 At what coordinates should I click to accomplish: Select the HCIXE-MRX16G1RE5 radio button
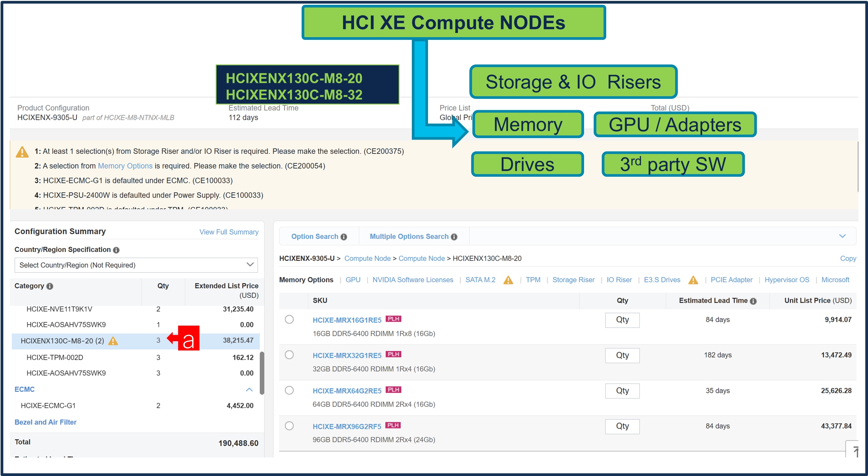[x=289, y=319]
